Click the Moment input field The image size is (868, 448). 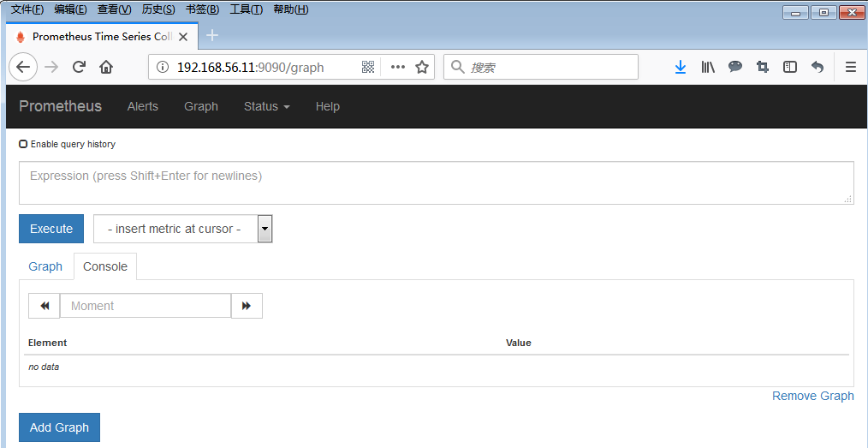146,306
